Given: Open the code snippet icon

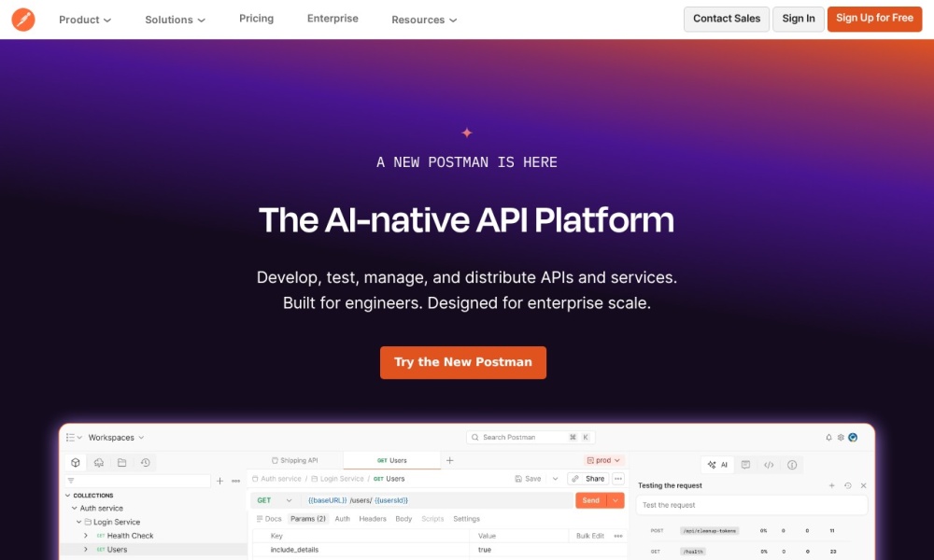Looking at the screenshot, I should pos(769,465).
